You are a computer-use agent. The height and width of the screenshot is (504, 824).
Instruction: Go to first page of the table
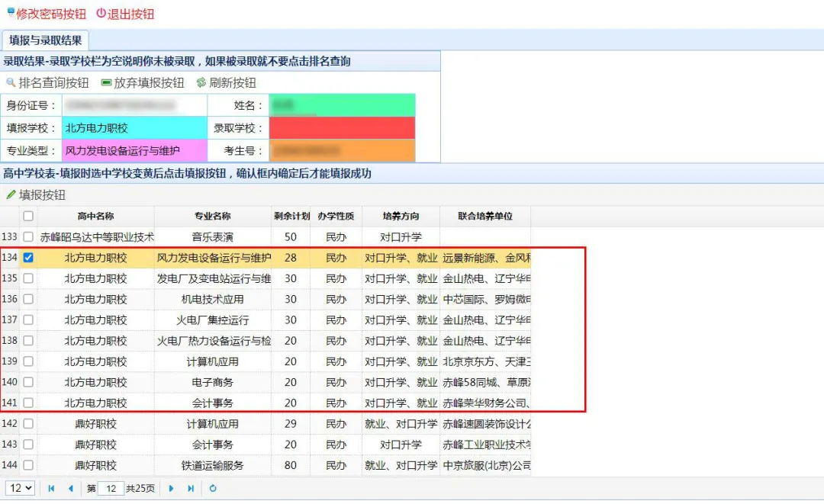click(x=51, y=488)
